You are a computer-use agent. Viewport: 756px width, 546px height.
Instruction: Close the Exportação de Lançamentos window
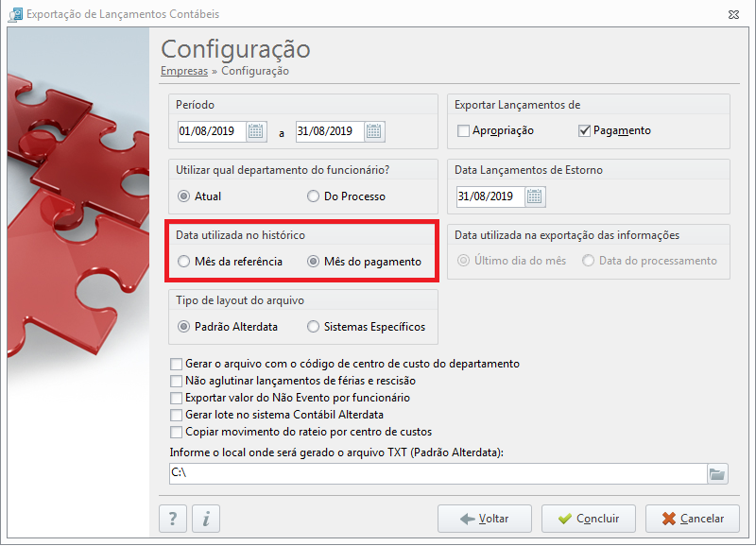click(x=733, y=15)
